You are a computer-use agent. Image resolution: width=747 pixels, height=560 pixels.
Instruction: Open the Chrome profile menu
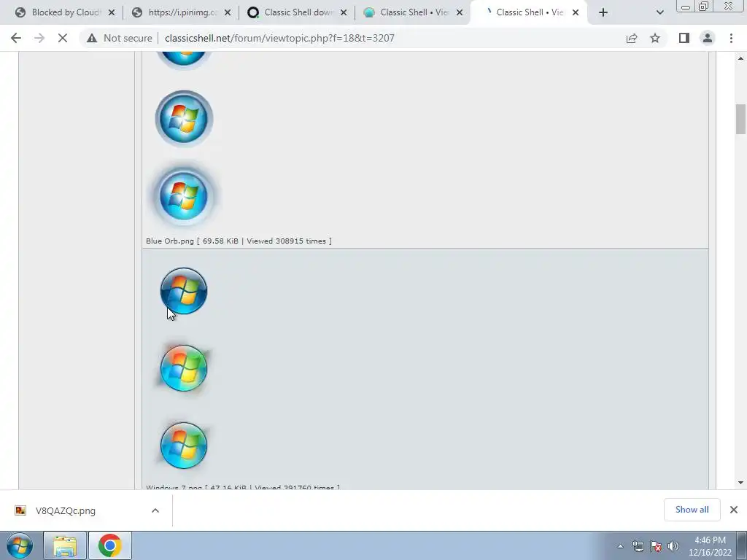tap(708, 38)
